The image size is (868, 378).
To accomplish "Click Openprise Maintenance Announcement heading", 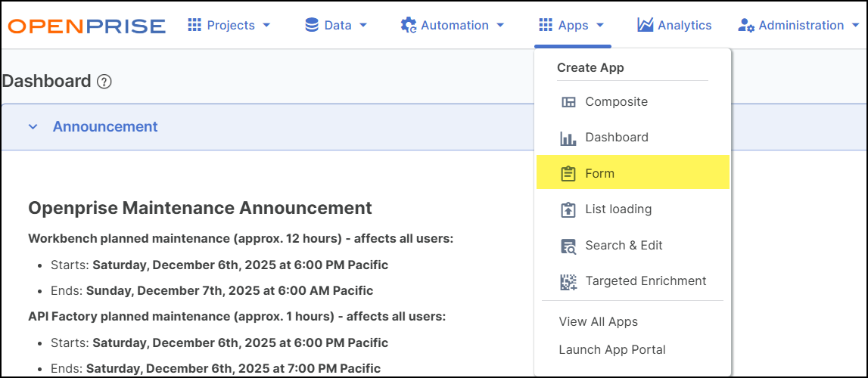I will click(200, 209).
